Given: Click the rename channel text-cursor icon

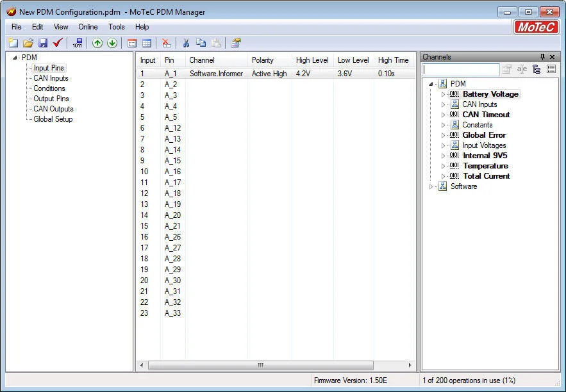Looking at the screenshot, I should (522, 69).
